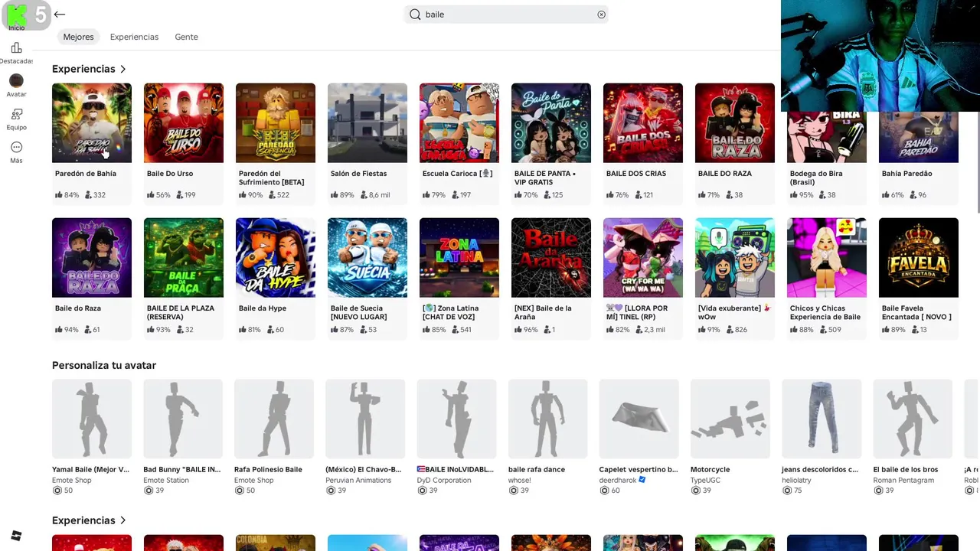Switch to the Gente tab

pyautogui.click(x=186, y=37)
